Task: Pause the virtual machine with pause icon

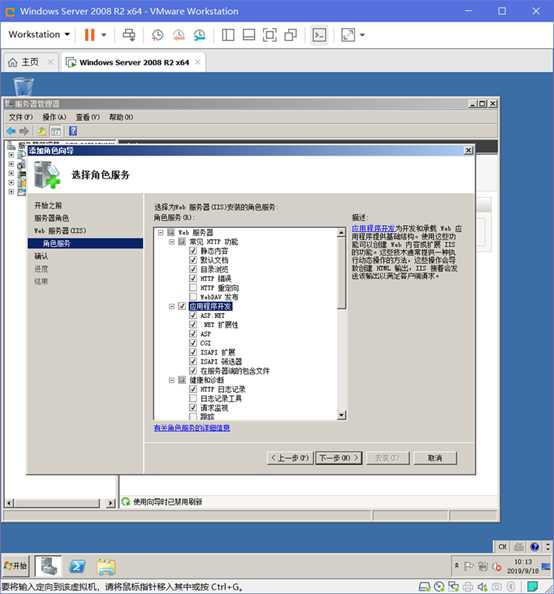Action: [89, 35]
